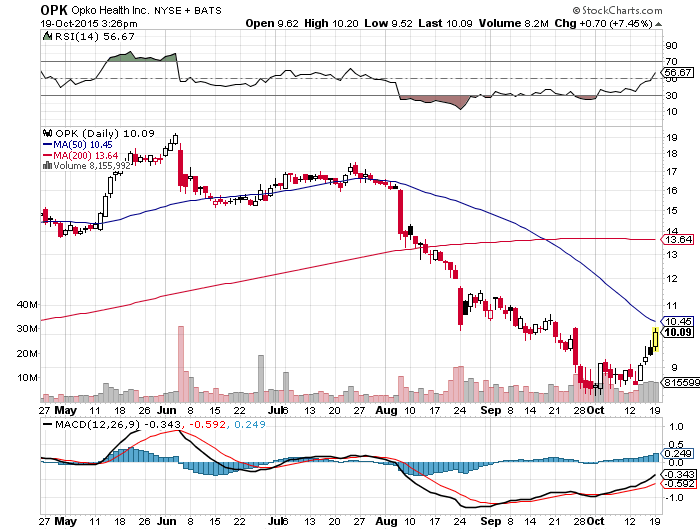The image size is (700, 530).
Task: Click the Volume 8,155,992 legend text
Action: pyautogui.click(x=92, y=166)
